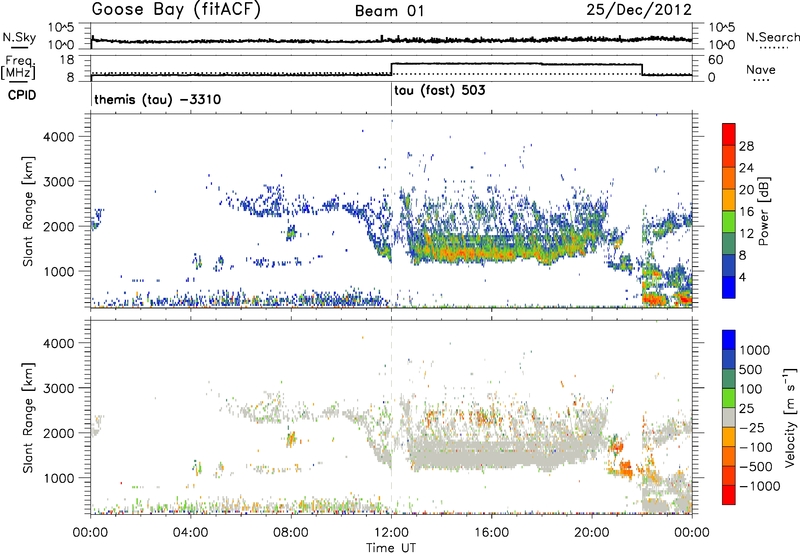
Task: Click the date "25/Dec/2012"
Action: (x=639, y=9)
